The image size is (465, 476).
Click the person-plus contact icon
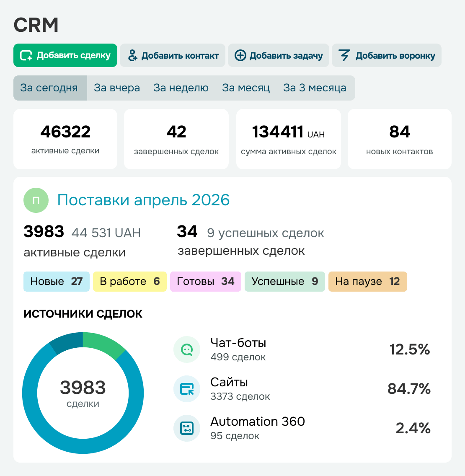pyautogui.click(x=132, y=56)
